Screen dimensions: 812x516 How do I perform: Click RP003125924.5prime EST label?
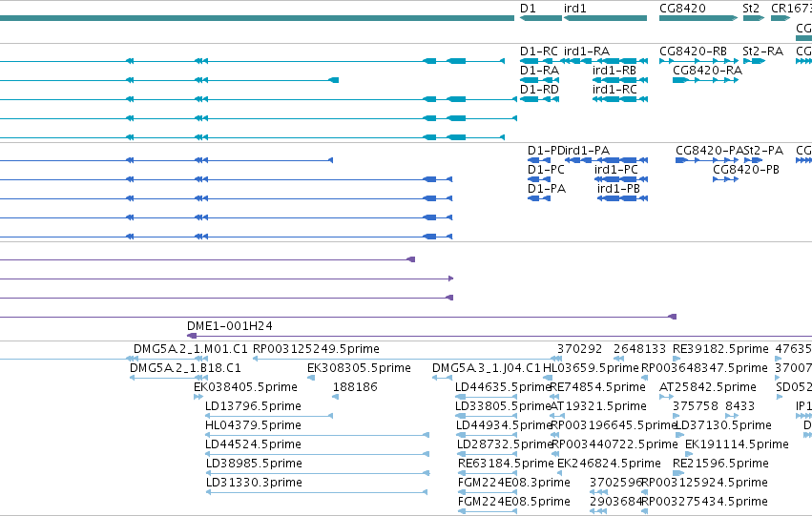[704, 483]
